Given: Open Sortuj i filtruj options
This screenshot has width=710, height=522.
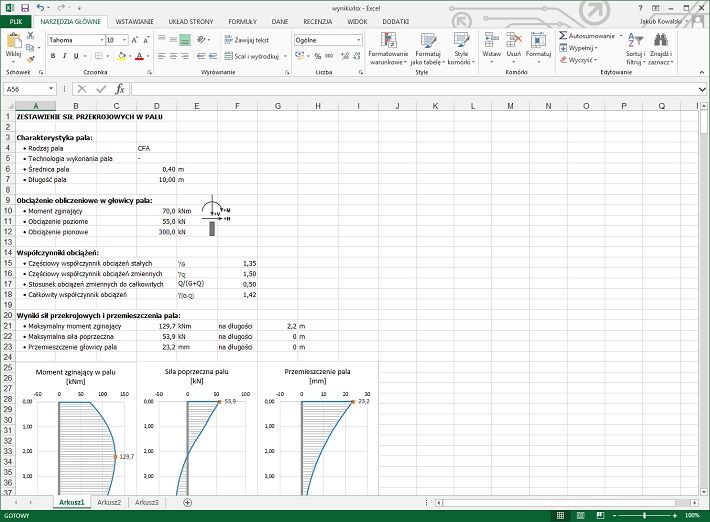Looking at the screenshot, I should 635,48.
